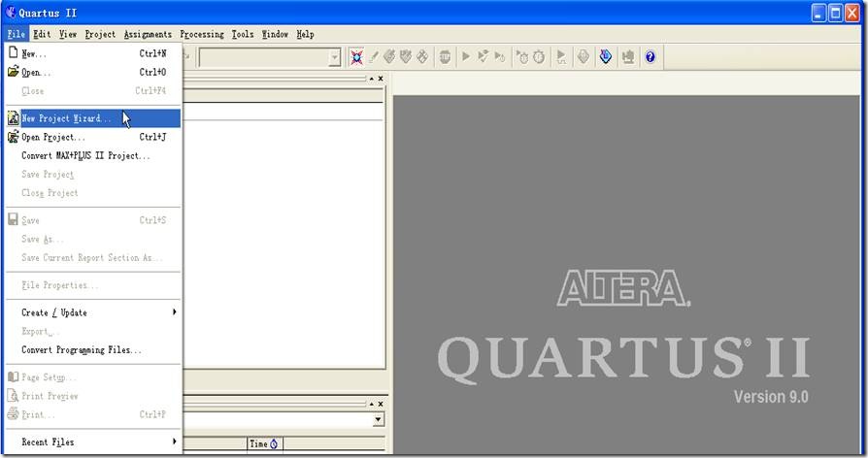Select Convert MAX+PLUS II Project menu entry
Screen dimensions: 868x458
click(85, 155)
